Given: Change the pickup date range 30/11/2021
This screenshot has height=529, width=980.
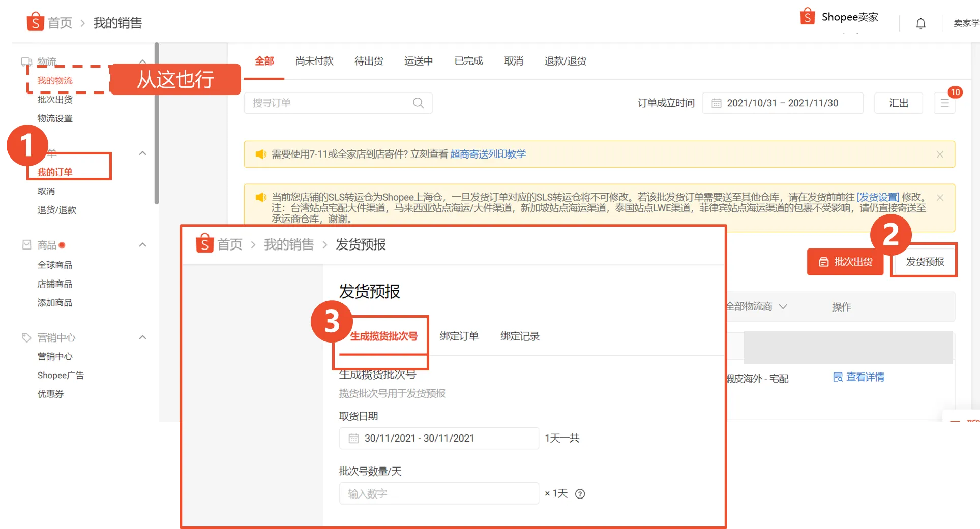Looking at the screenshot, I should point(438,438).
